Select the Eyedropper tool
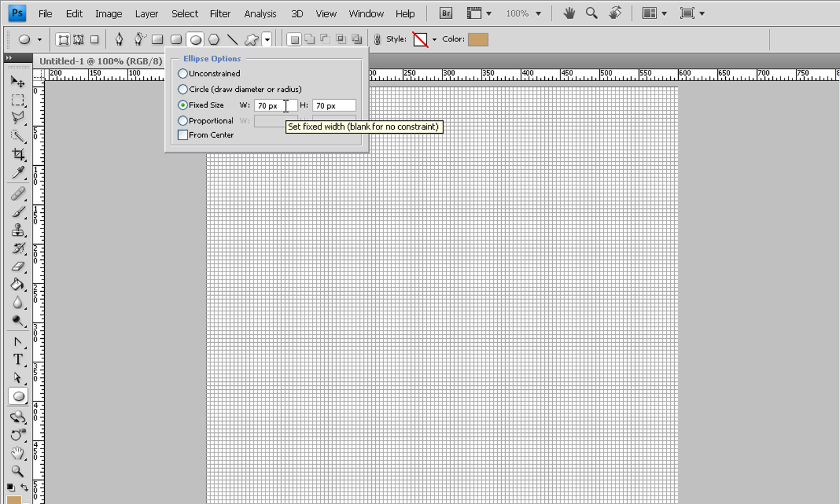 point(18,172)
